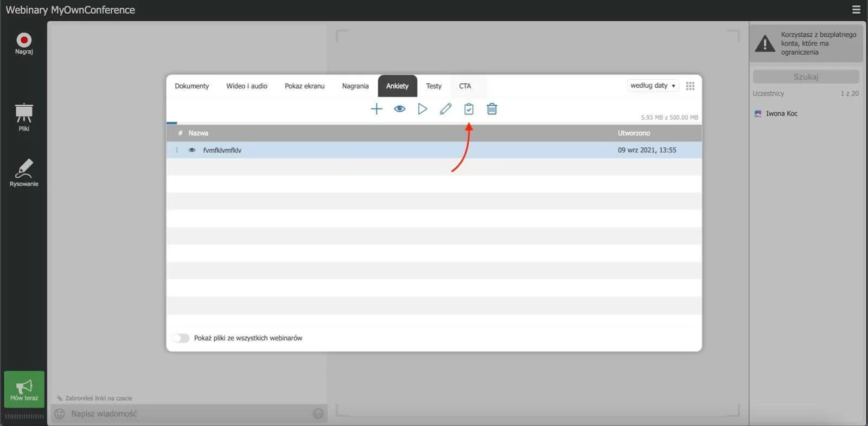Click the pencil edit icon

click(445, 109)
